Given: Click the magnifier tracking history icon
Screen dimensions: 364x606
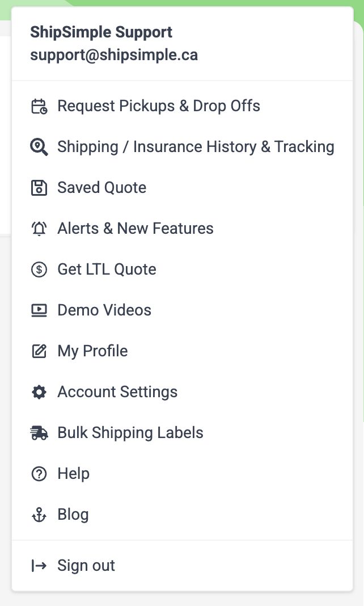Looking at the screenshot, I should pyautogui.click(x=39, y=148).
